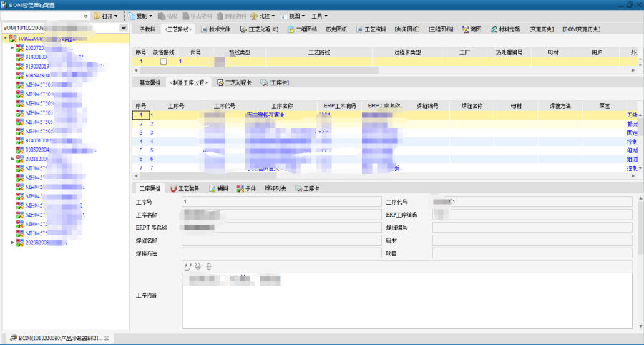
Task: Click the icon of tree item 2020820
Action: click(20, 243)
